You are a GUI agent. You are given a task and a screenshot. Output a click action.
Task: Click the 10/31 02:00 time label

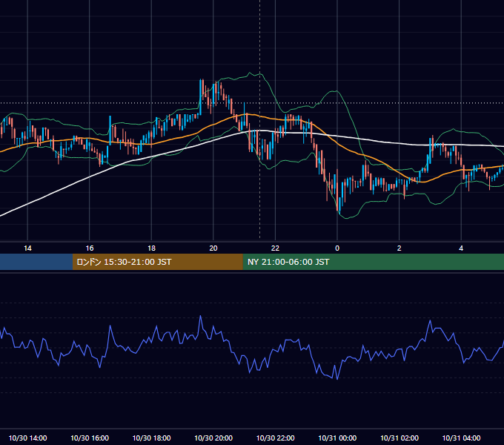click(x=399, y=438)
